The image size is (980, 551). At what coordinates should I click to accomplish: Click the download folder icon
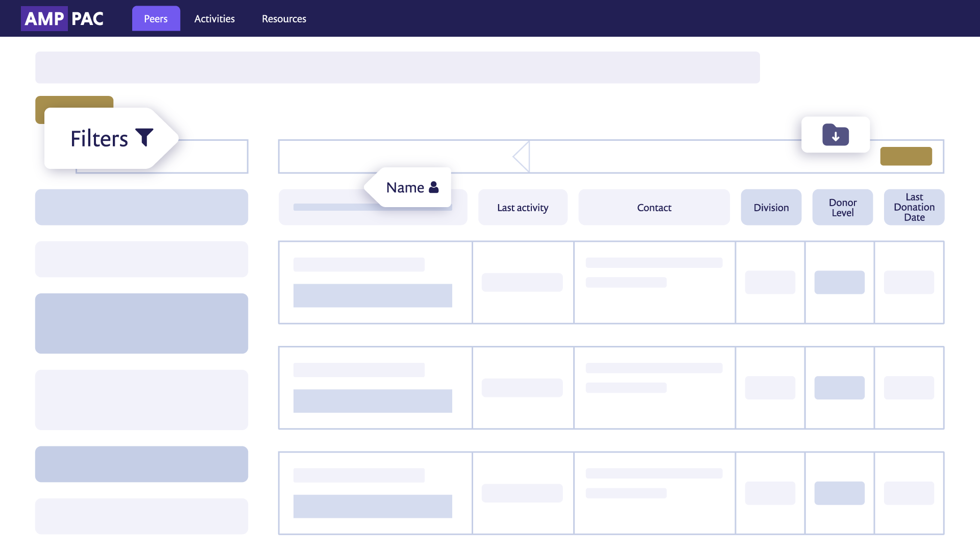coord(836,135)
